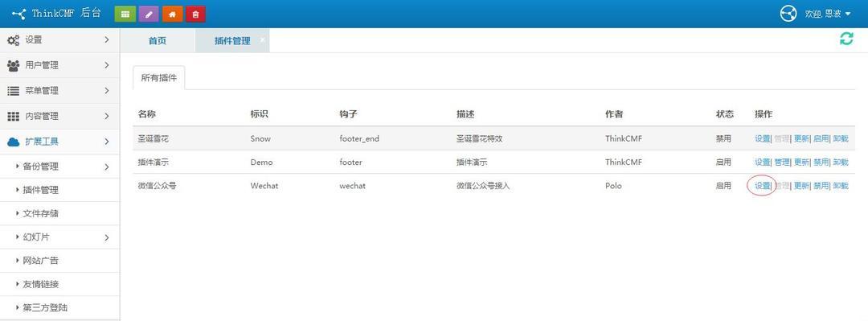Open 文件存储 in the sidebar

pos(40,213)
